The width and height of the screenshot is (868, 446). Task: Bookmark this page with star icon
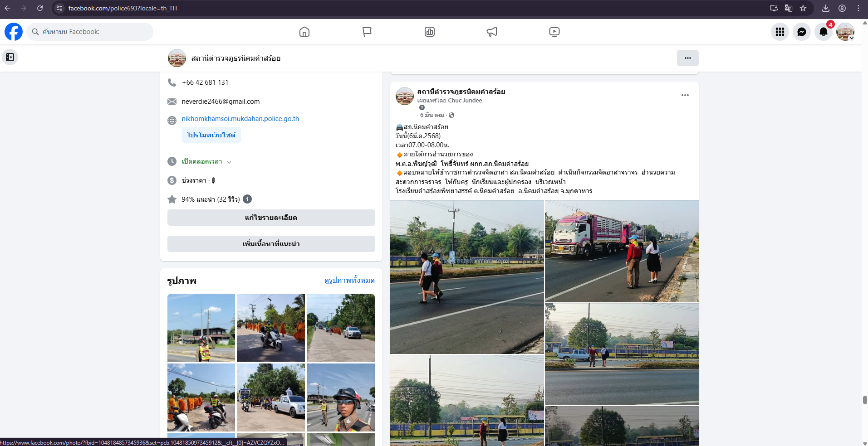coord(803,8)
